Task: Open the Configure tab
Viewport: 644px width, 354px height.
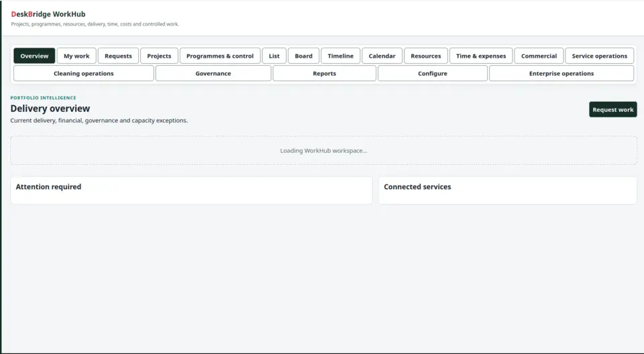Action: (433, 74)
